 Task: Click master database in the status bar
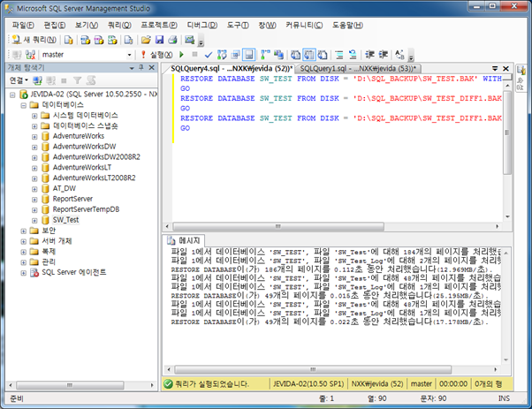pos(422,384)
